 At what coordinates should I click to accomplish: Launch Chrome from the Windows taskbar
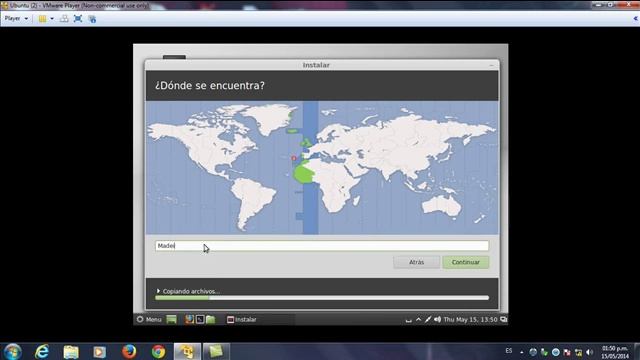click(x=158, y=351)
